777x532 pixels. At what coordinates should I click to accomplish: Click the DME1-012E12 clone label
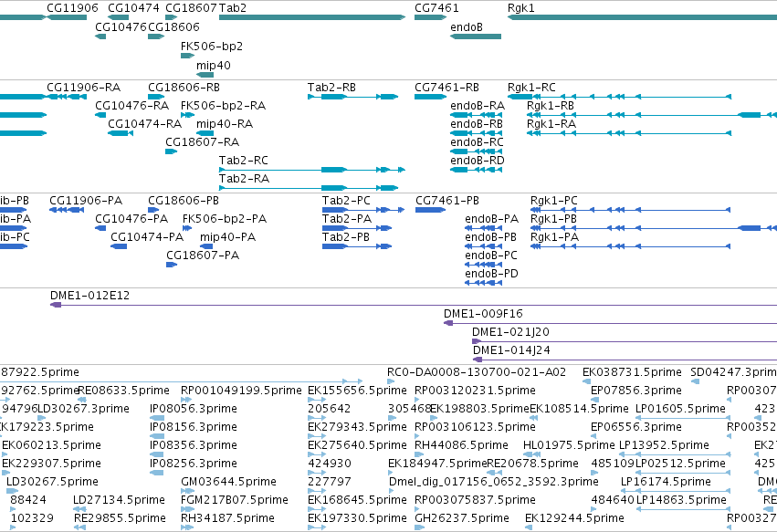[89, 296]
